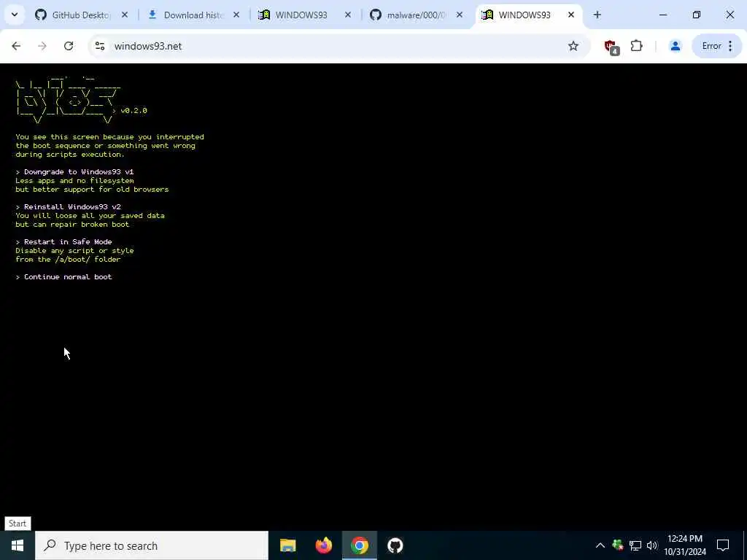View site information icon in address bar
Viewport: 747px width, 560px height.
(x=99, y=46)
